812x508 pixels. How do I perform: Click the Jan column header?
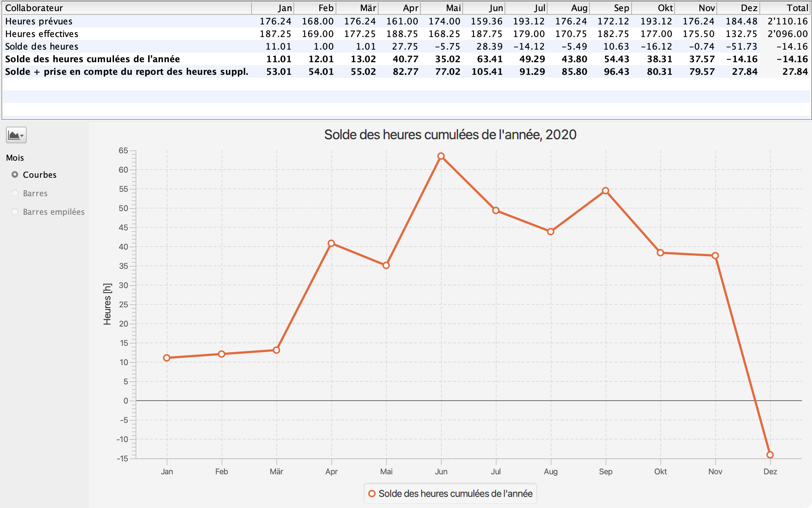tap(273, 8)
